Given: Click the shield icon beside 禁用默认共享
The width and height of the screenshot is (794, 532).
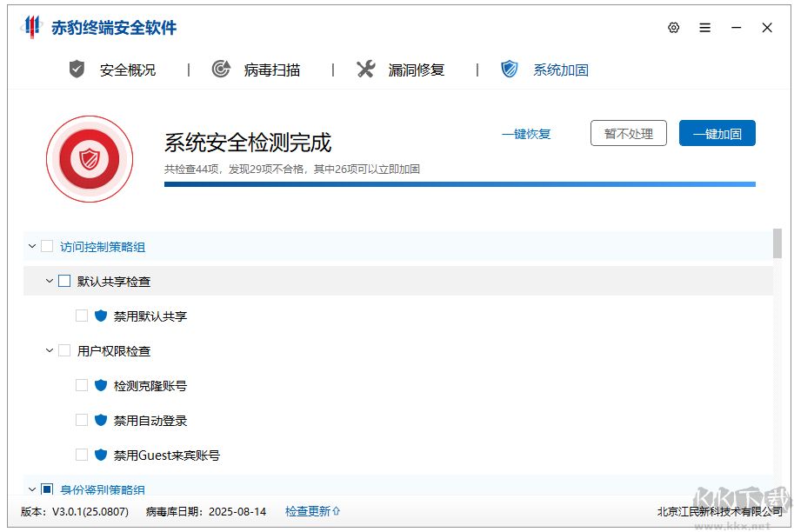Looking at the screenshot, I should pyautogui.click(x=102, y=316).
